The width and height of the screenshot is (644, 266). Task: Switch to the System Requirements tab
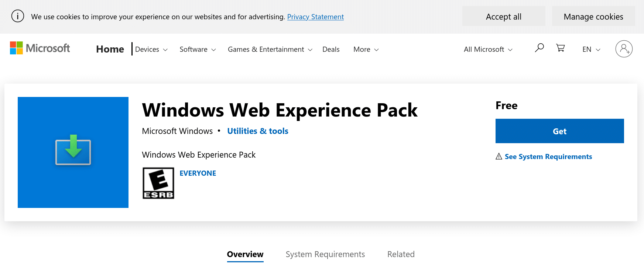(325, 255)
